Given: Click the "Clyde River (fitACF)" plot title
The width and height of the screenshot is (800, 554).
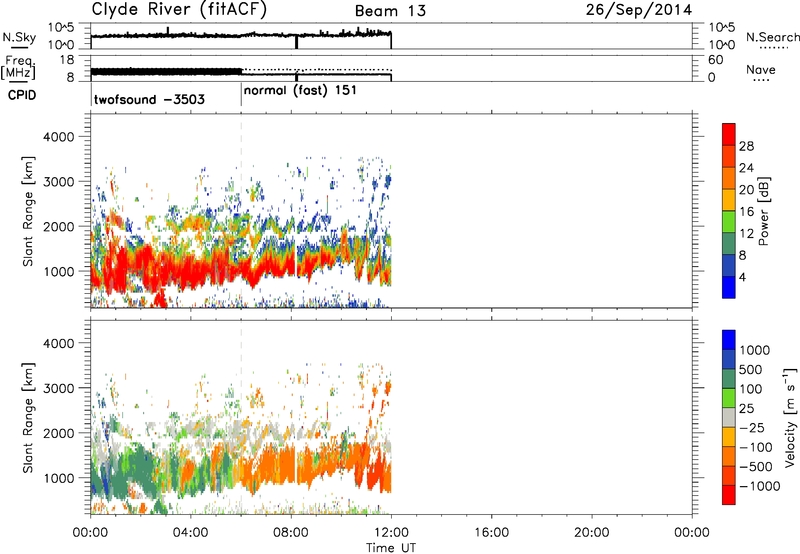Looking at the screenshot, I should point(179,9).
